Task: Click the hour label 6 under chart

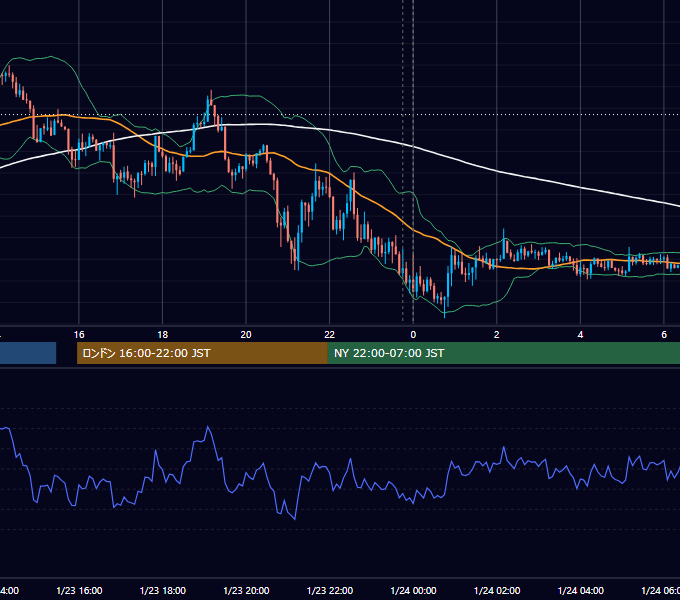Action: click(664, 335)
